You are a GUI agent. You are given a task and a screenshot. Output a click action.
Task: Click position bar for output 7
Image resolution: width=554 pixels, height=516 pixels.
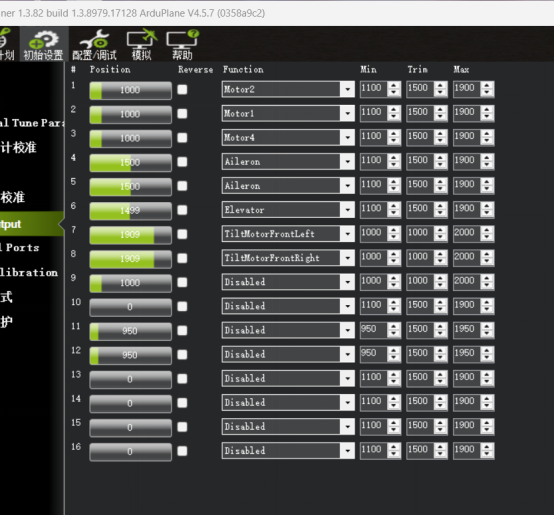(x=131, y=235)
